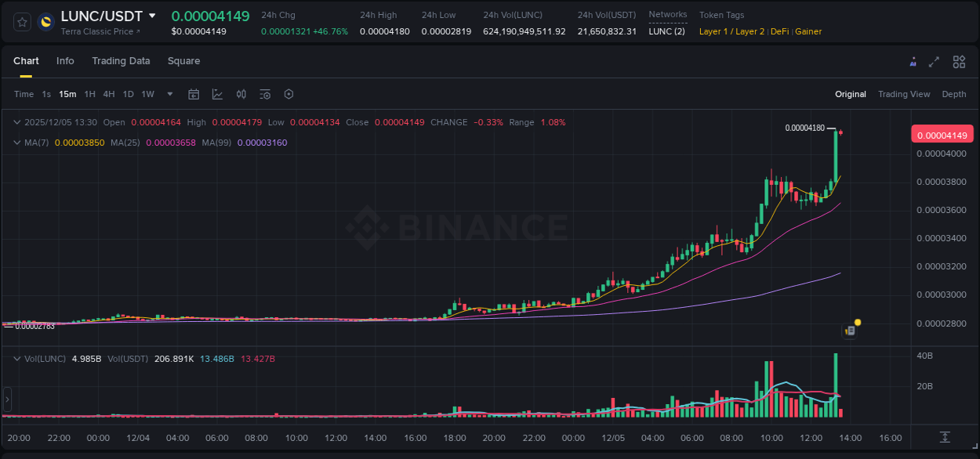This screenshot has height=459, width=980.
Task: Toggle the favorite star for LUNC/USDT
Action: [x=21, y=21]
